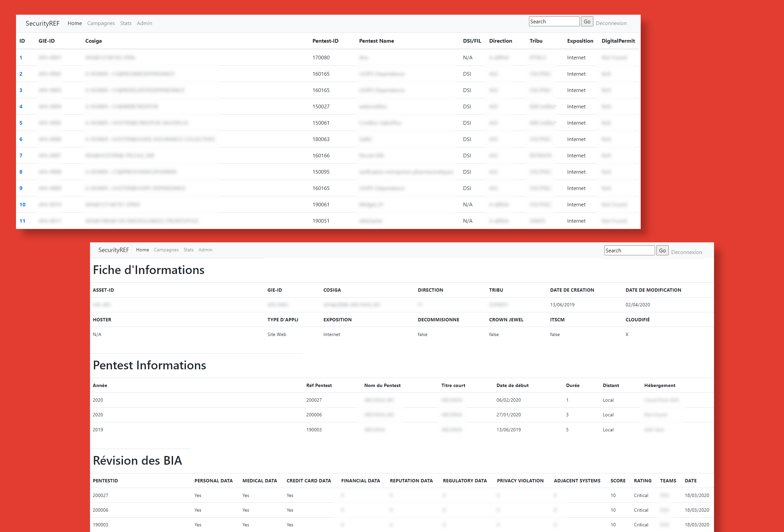Click Stats in the top navbar
This screenshot has height=532, width=784.
(x=126, y=23)
